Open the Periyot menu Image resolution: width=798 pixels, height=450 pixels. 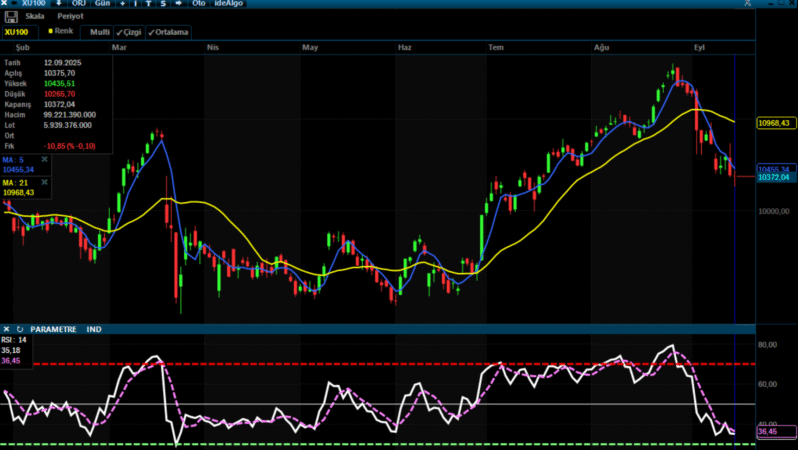click(x=70, y=17)
